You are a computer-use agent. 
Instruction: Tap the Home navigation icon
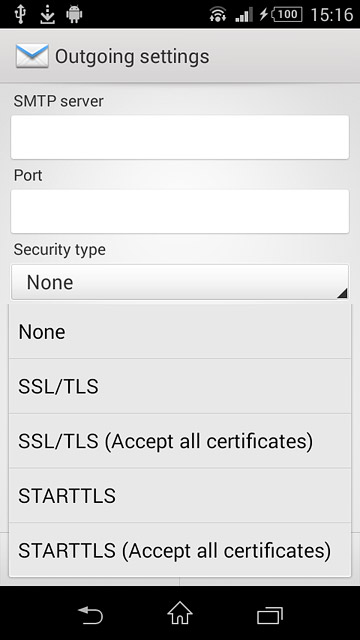[180, 613]
